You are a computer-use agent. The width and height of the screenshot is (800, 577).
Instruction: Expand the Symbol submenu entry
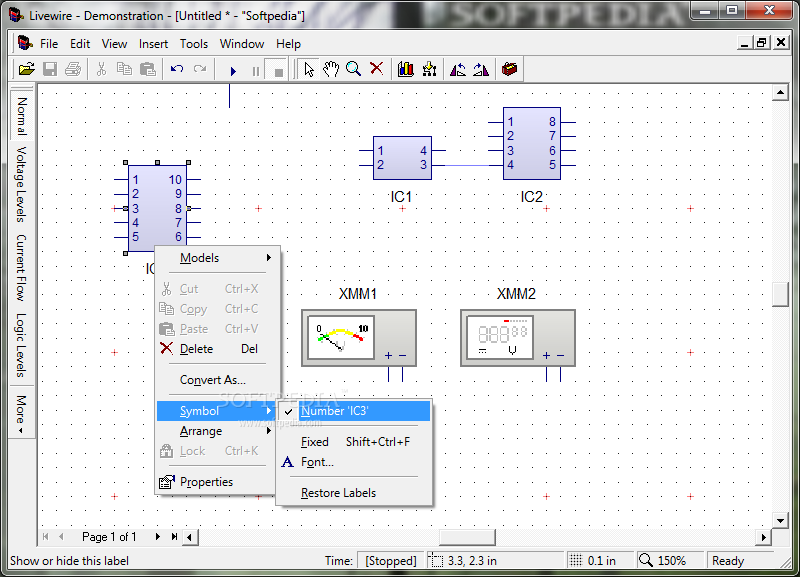tap(217, 411)
